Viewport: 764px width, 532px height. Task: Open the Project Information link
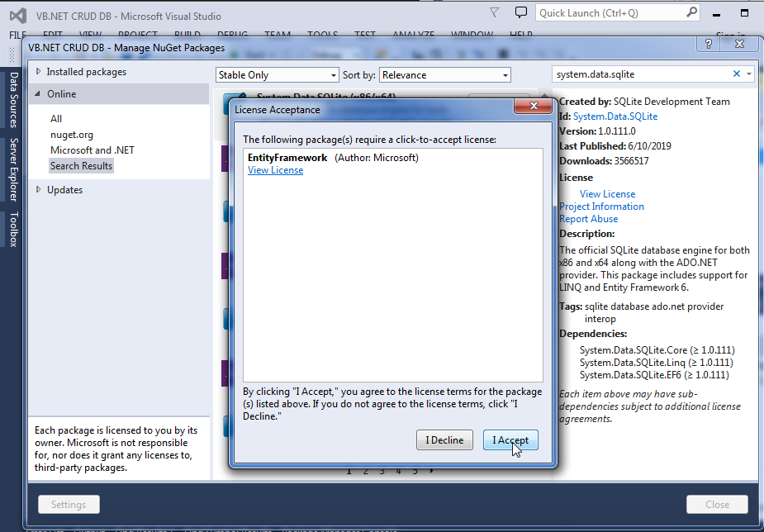click(x=601, y=206)
